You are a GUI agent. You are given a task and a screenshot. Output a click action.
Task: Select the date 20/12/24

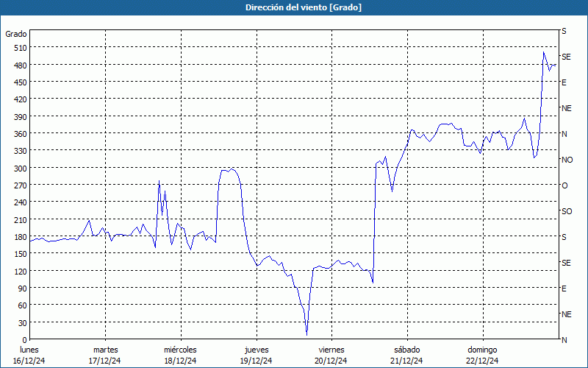[331, 361]
